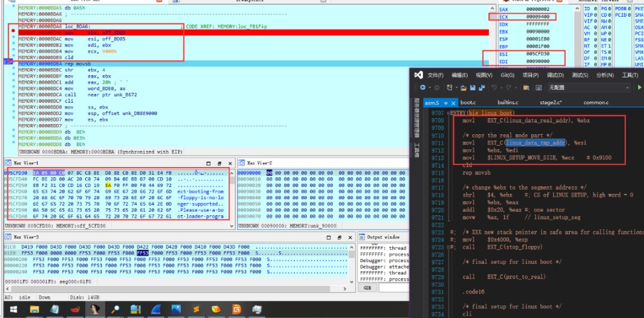Open the 无配置 configuration dropdown
Image resolution: width=644 pixels, height=318 pixels.
[x=589, y=88]
